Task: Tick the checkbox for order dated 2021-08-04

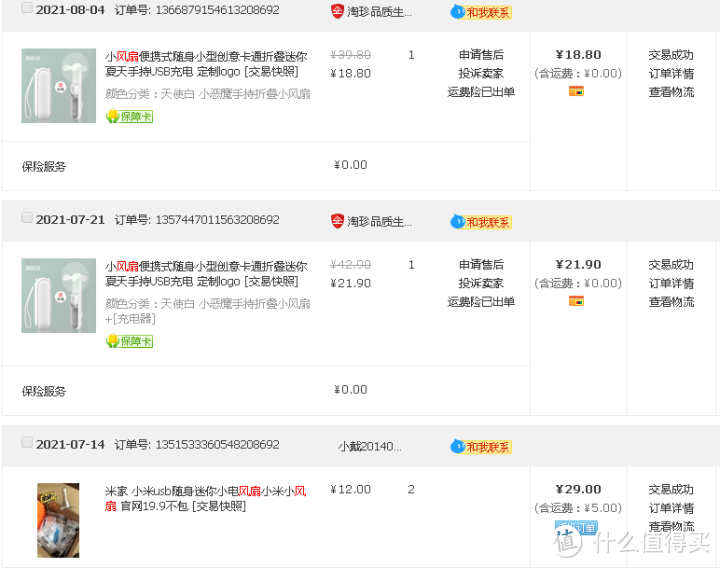Action: [27, 7]
